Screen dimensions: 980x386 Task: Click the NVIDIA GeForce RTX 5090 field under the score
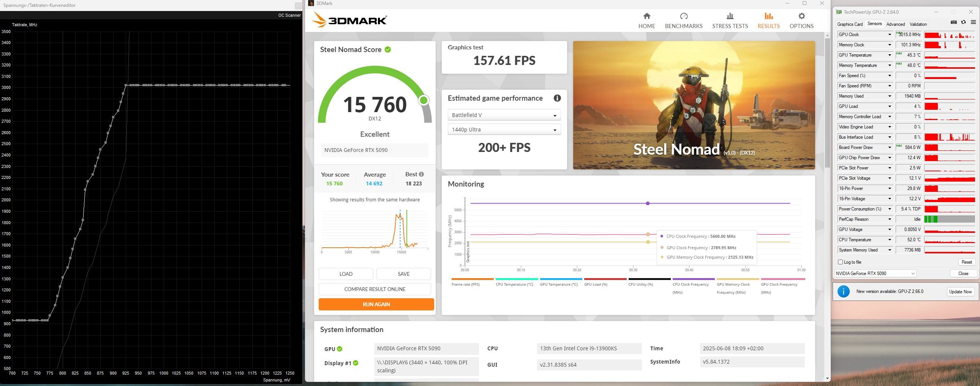point(375,150)
